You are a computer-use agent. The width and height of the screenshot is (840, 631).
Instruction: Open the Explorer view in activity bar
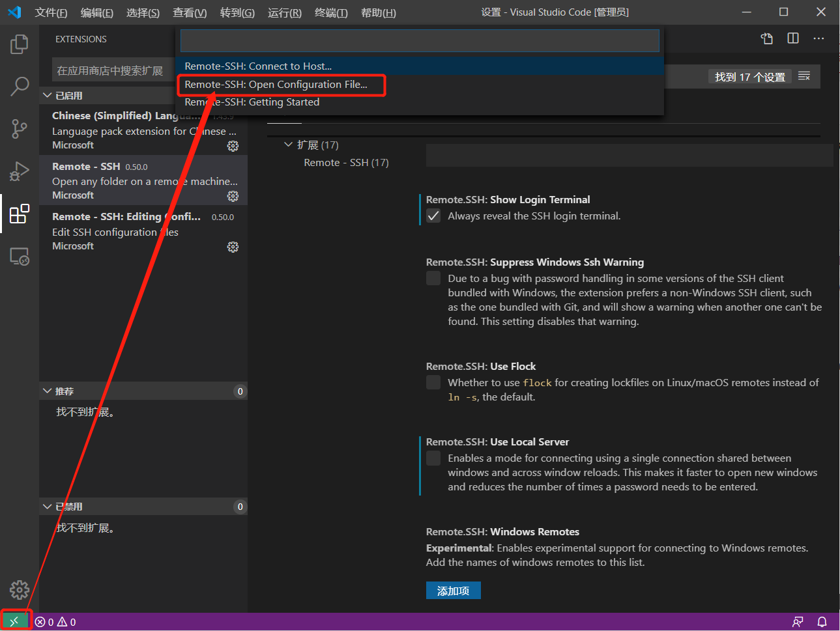click(20, 44)
